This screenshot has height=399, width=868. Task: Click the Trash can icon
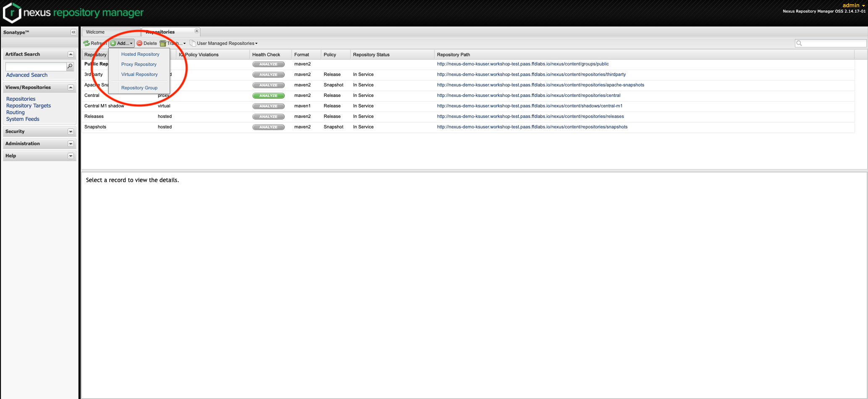pyautogui.click(x=163, y=43)
